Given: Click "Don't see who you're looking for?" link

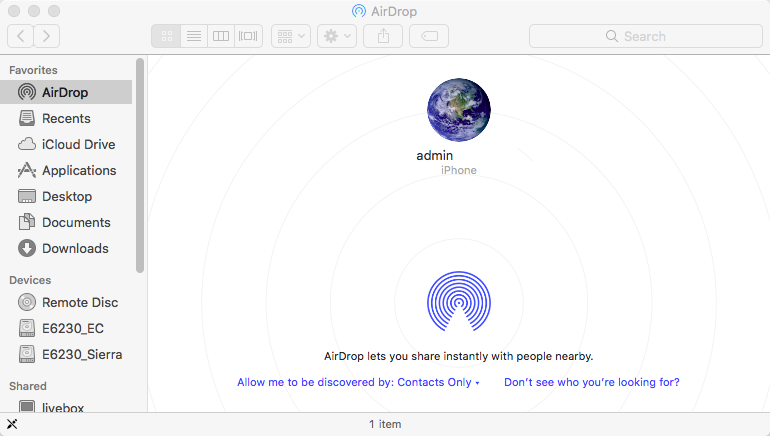Looking at the screenshot, I should click(591, 382).
